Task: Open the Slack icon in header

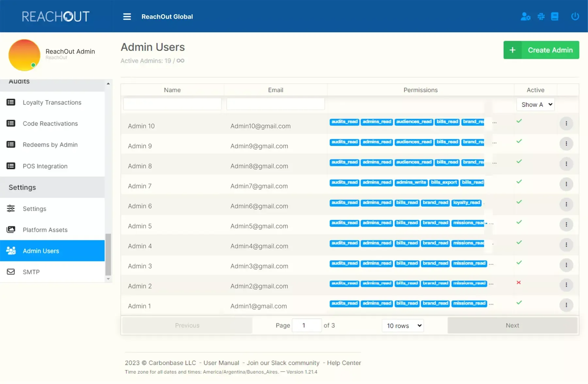Action: [x=541, y=16]
